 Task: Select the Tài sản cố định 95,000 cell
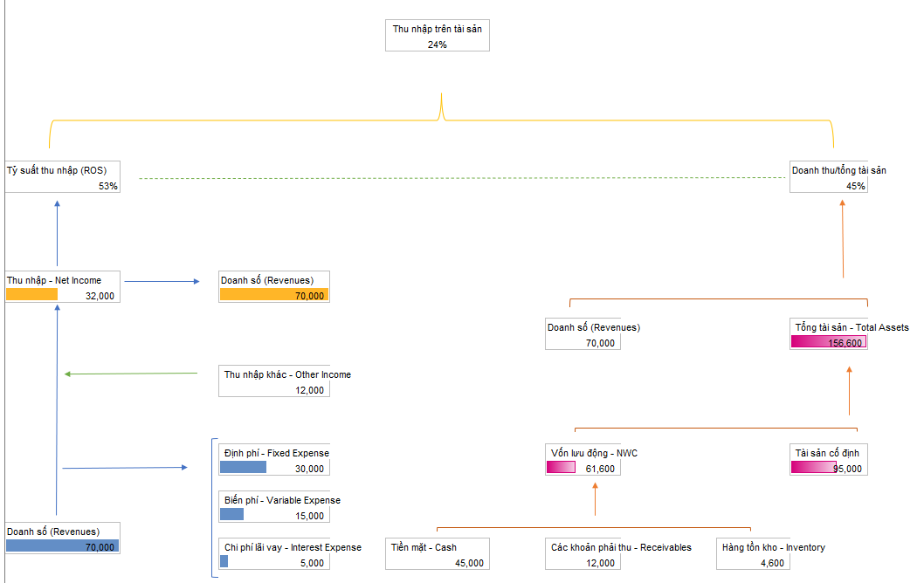[x=828, y=468]
